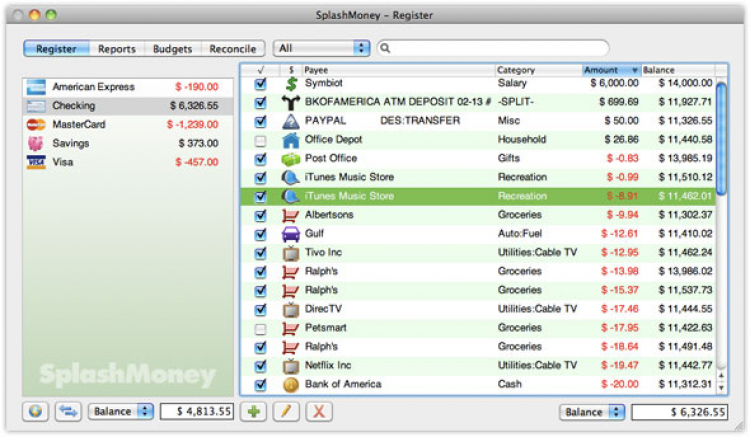Click the MasterCard logo icon
The image size is (750, 437).
coord(36,125)
